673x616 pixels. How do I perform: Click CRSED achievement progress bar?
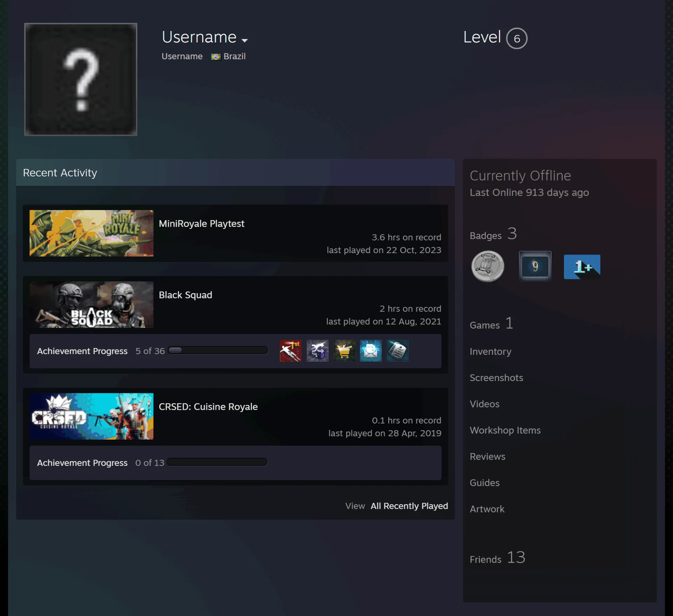(217, 462)
